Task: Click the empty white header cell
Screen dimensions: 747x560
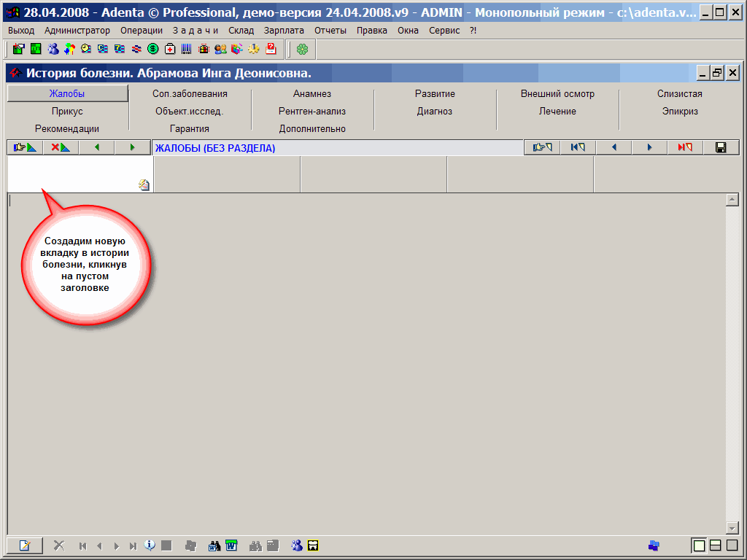Action: [x=73, y=171]
